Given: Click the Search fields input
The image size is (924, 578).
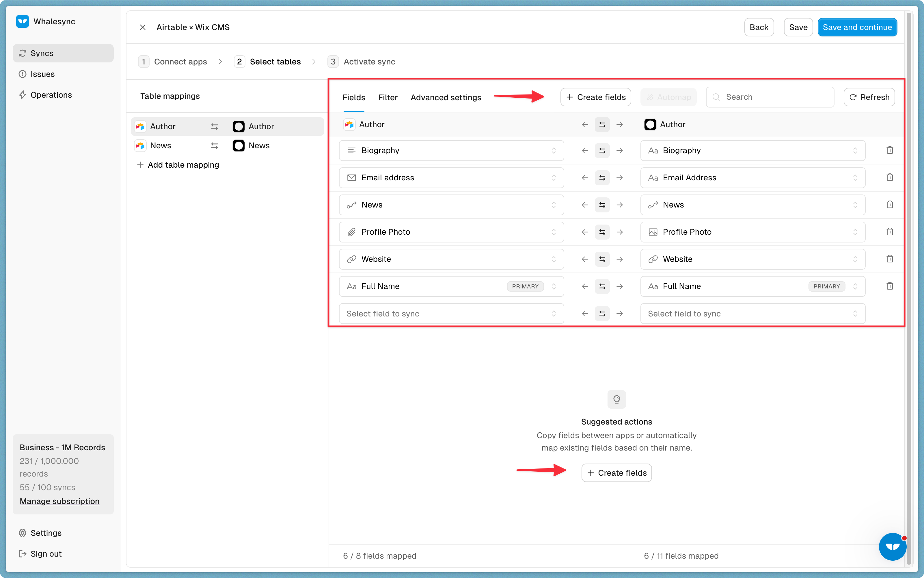Looking at the screenshot, I should click(x=770, y=97).
